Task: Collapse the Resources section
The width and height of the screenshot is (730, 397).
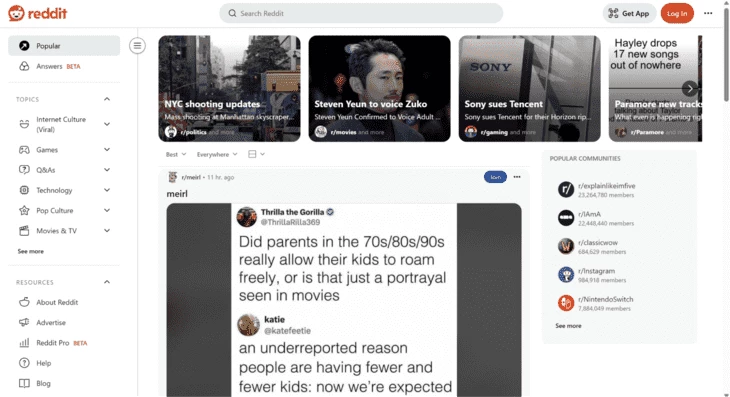Action: (x=107, y=282)
